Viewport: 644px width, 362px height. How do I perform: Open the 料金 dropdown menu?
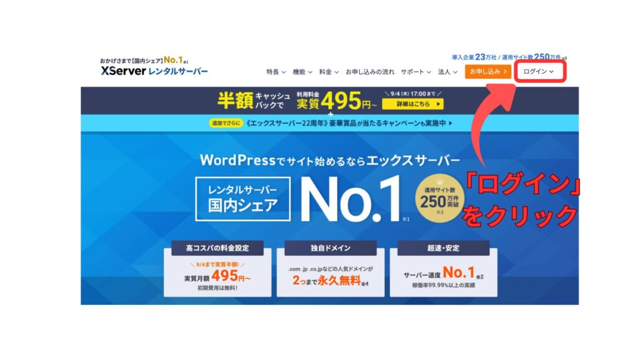[329, 72]
